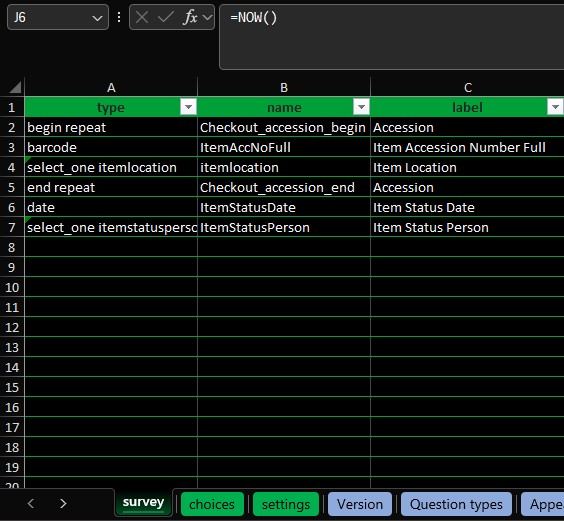This screenshot has height=521, width=564.
Task: Select the 'barcode' cell
Action: pyautogui.click(x=111, y=147)
